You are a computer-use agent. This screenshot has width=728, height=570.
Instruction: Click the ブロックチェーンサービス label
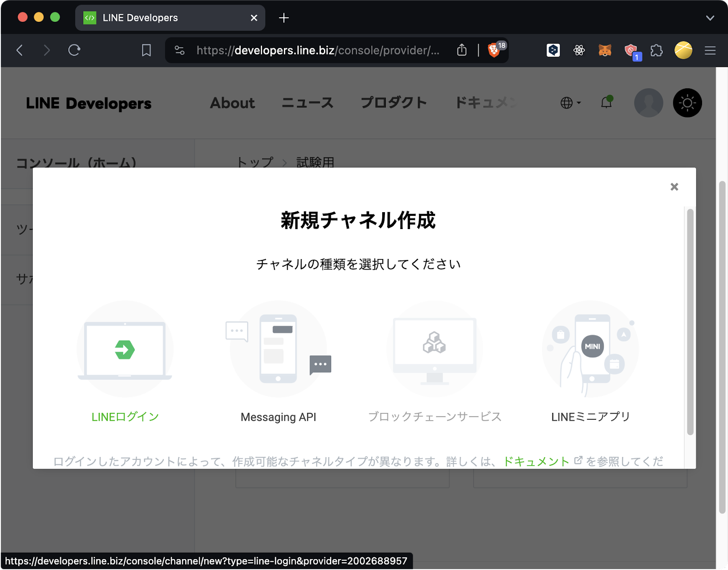[435, 417]
